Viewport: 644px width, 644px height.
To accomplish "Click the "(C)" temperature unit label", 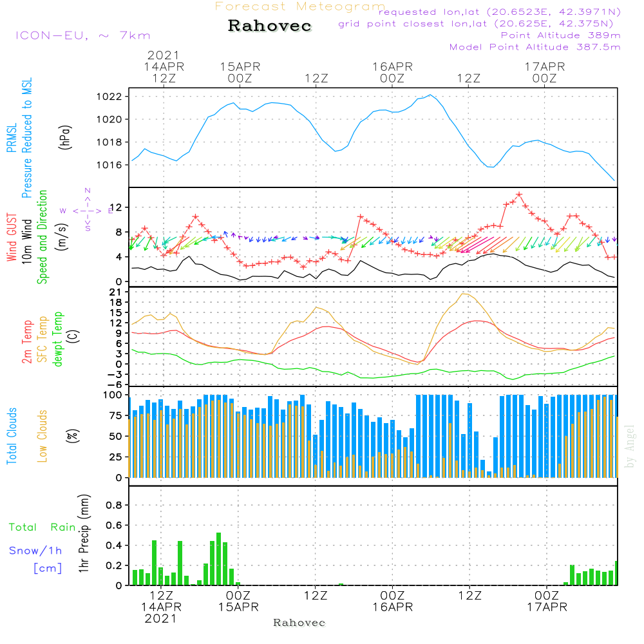I will coord(73,336).
